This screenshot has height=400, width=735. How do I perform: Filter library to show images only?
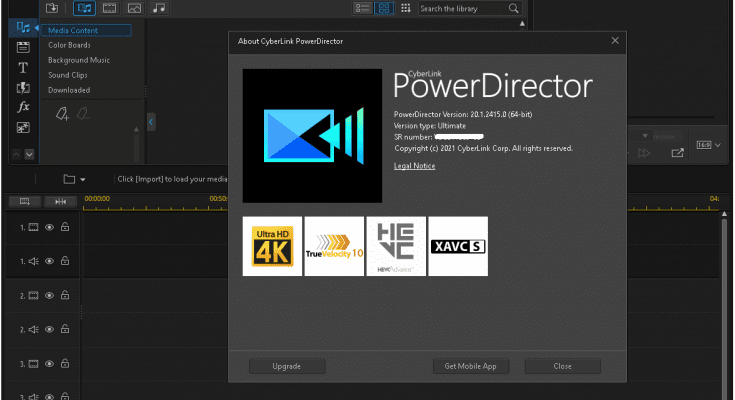coord(134,8)
